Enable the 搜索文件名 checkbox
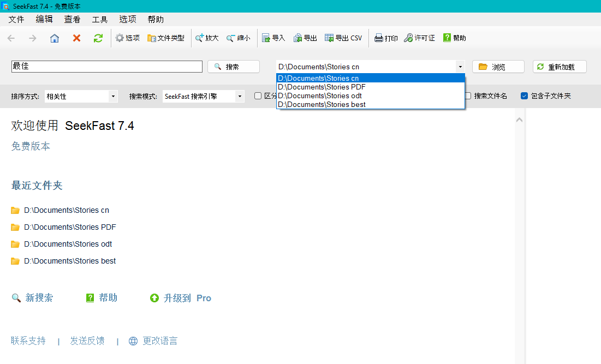The height and width of the screenshot is (364, 601). [x=468, y=96]
